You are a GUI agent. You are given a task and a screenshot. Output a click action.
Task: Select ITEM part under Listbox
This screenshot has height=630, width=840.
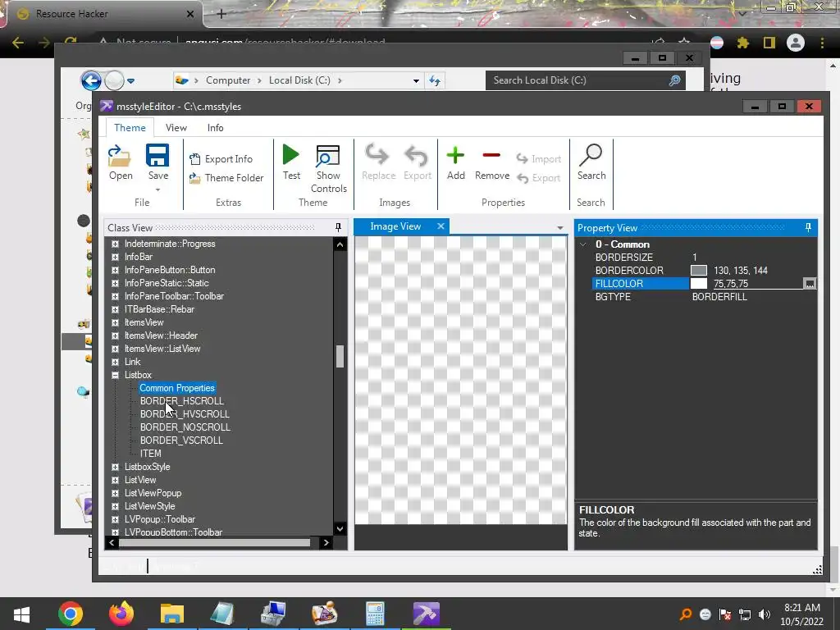point(151,453)
